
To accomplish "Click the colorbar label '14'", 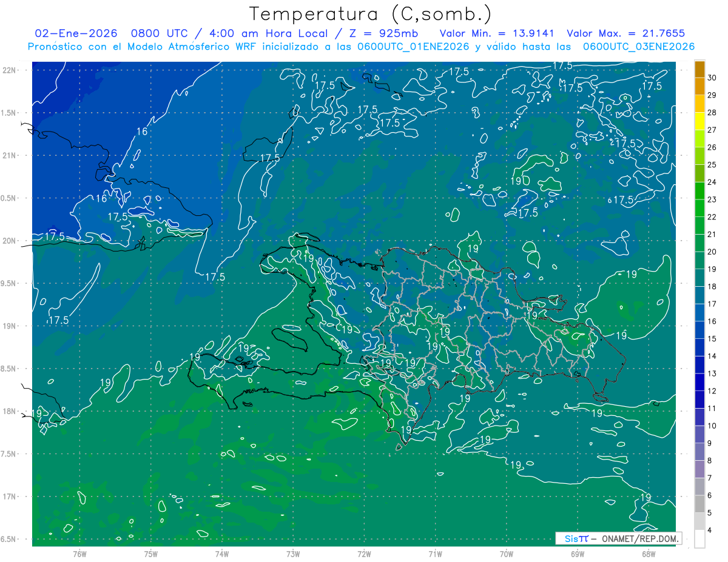I will pos(712,356).
